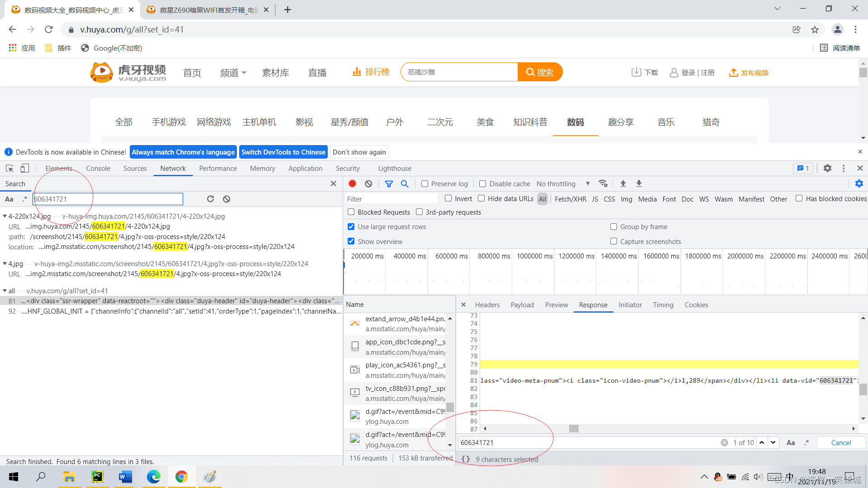The height and width of the screenshot is (488, 868).
Task: Toggle the network filter funnel icon
Action: 389,183
